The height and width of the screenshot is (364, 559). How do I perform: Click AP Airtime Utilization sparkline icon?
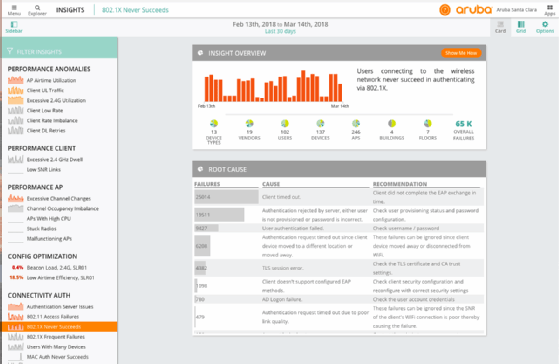(16, 80)
